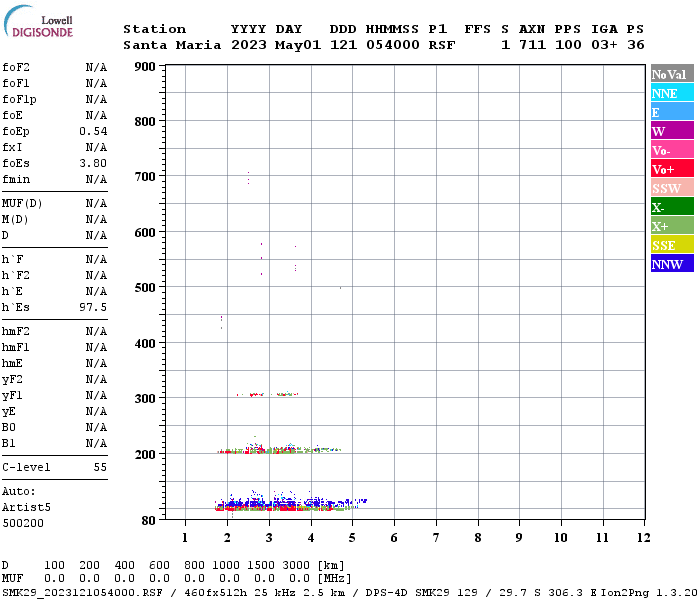Click the B0 parameter label

point(8,427)
